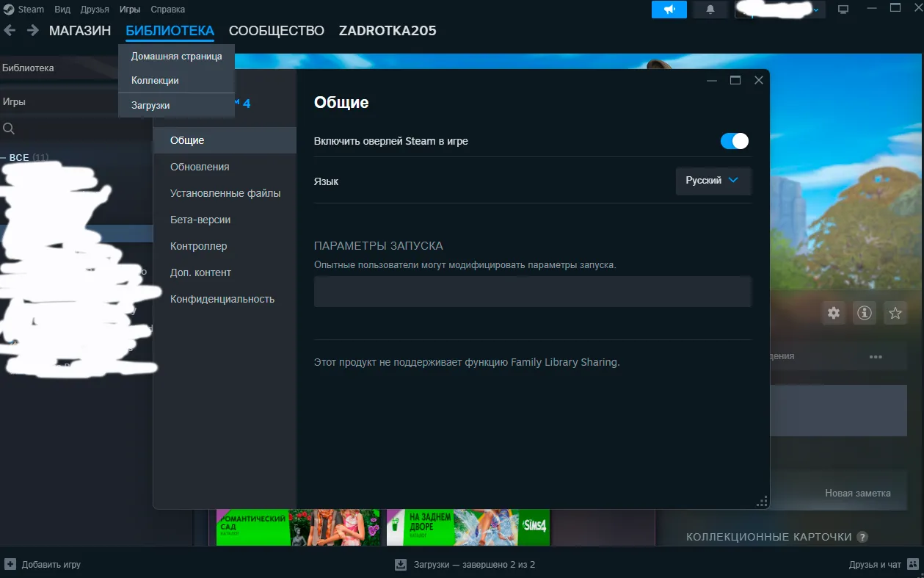
Task: Open the Игры menu in top bar
Action: (130, 10)
